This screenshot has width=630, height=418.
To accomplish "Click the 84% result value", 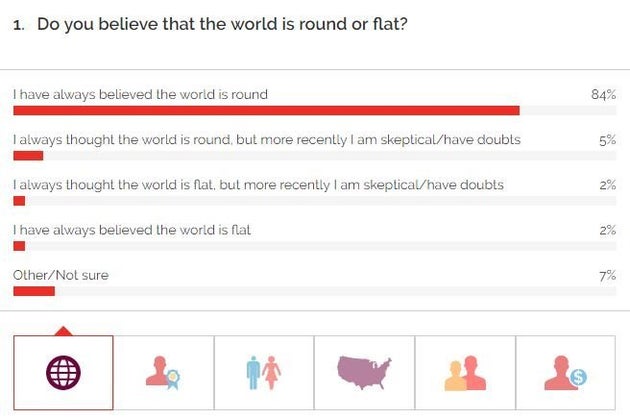I will [603, 95].
